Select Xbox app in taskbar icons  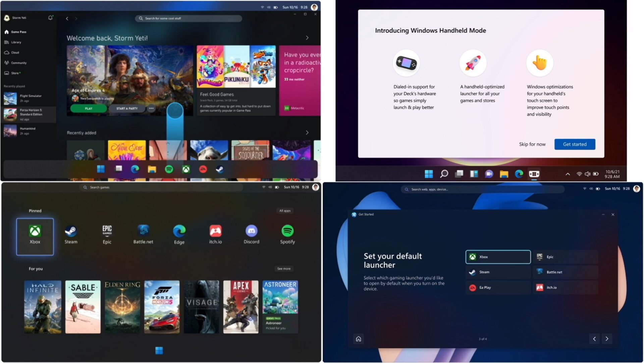click(186, 169)
